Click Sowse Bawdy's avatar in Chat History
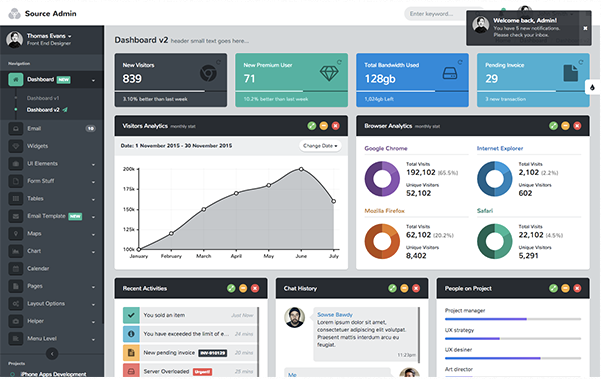 pos(294,317)
